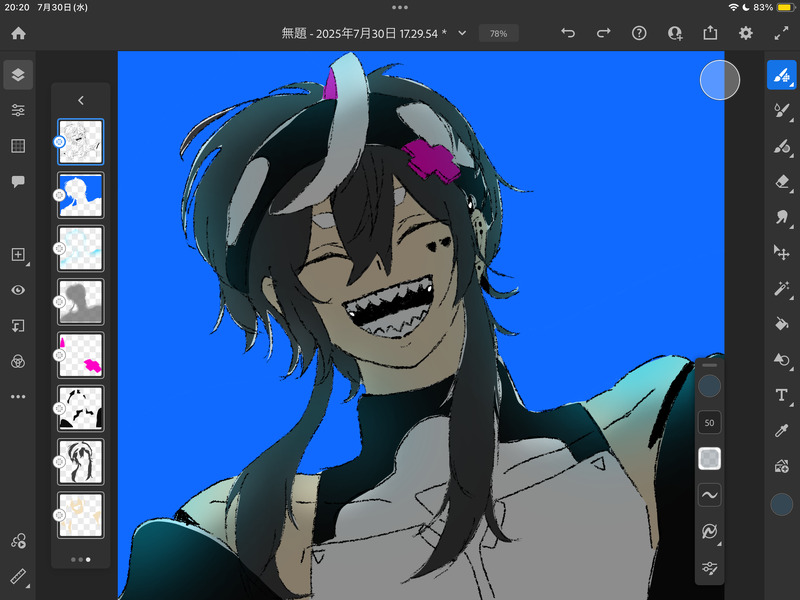Adjust the brush size value 50
Viewport: 800px width, 600px height.
pos(710,422)
